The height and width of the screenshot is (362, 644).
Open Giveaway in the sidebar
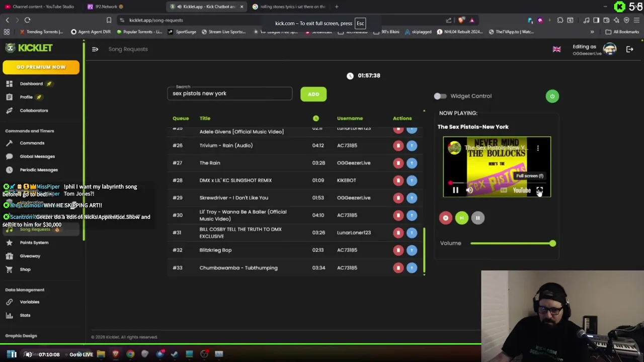(30, 256)
